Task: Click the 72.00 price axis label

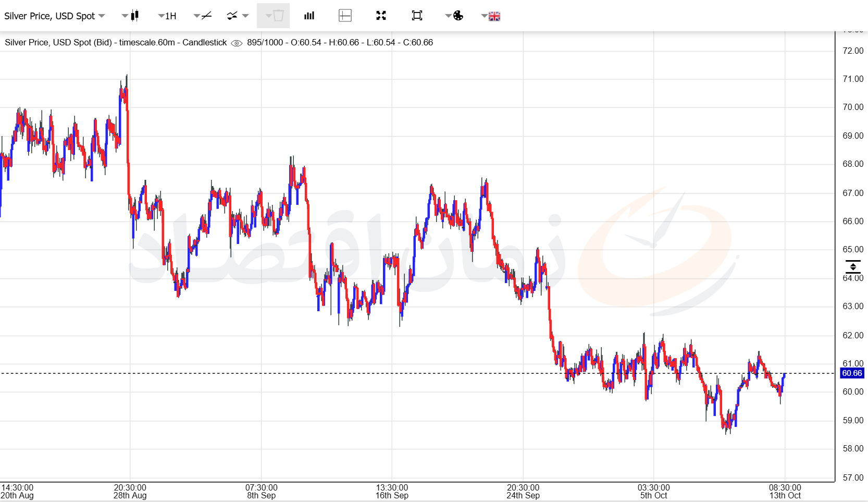Action: (853, 51)
